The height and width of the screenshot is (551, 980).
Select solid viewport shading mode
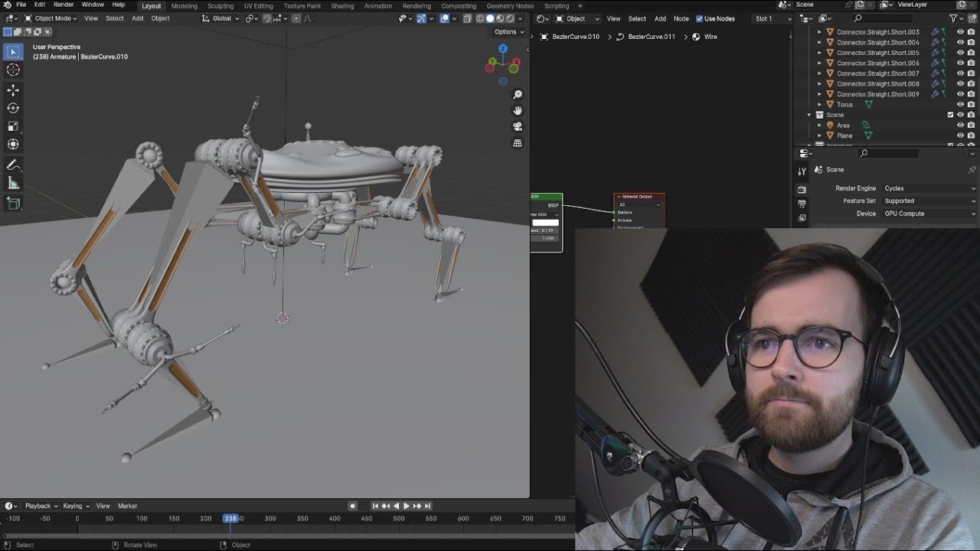(x=490, y=18)
